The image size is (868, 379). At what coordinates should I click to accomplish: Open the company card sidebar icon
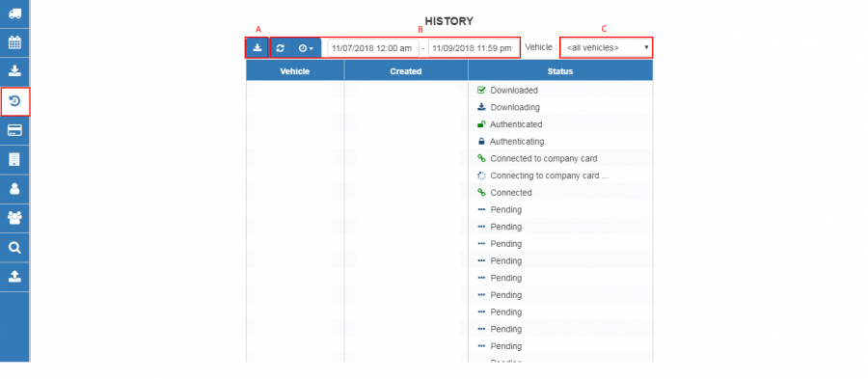(x=14, y=130)
